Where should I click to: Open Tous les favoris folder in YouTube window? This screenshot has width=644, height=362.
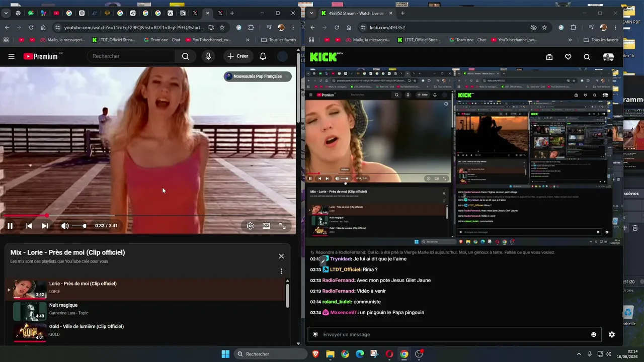pos(279,40)
